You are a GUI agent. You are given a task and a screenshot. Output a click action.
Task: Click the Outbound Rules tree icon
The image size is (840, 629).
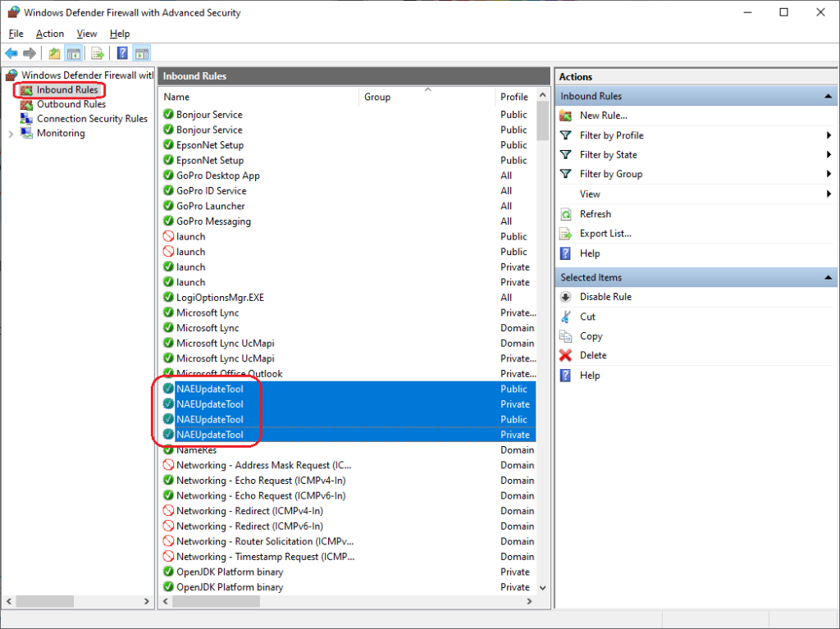26,104
